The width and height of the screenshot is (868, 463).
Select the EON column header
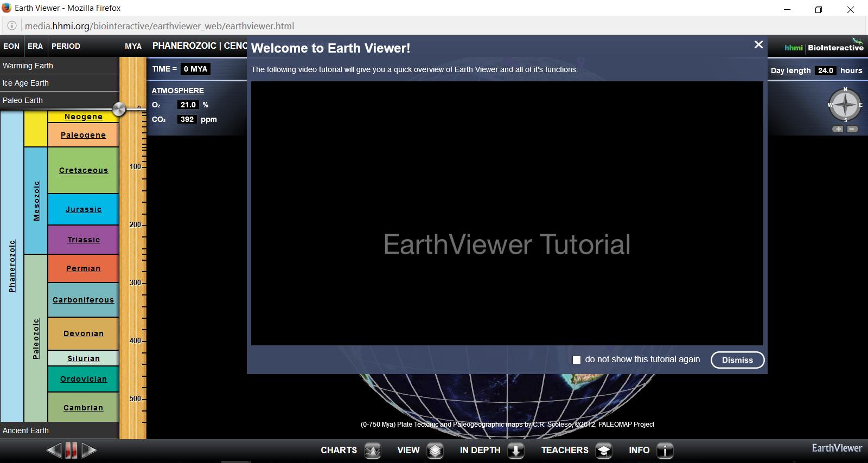point(11,46)
